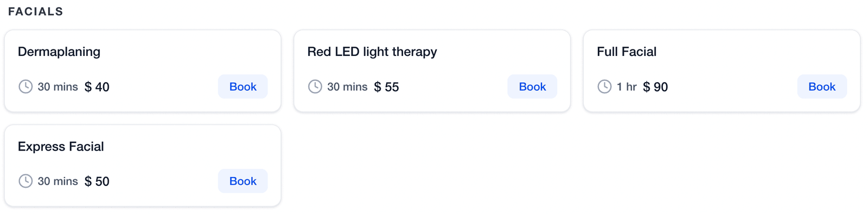
Task: Click the 1 hr duration text
Action: (627, 87)
